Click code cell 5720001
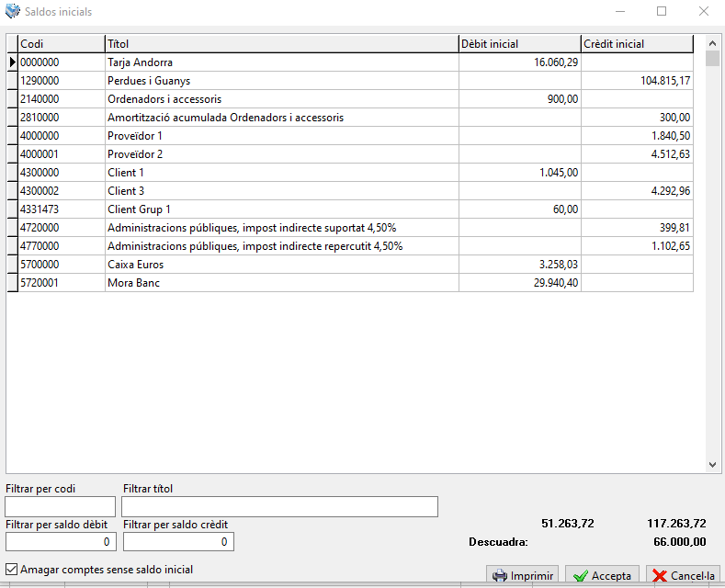Screen dimensions: 725x588 pyautogui.click(x=62, y=283)
